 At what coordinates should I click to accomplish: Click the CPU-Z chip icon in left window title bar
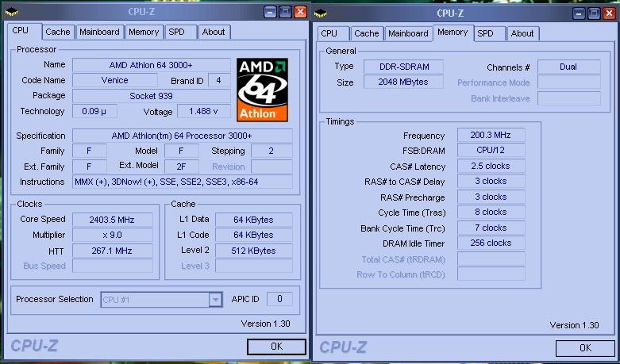pos(11,12)
